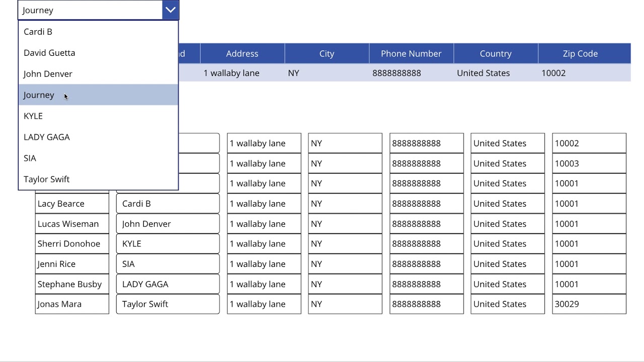Select the NY cell in data table row
644x362 pixels.
tap(327, 73)
